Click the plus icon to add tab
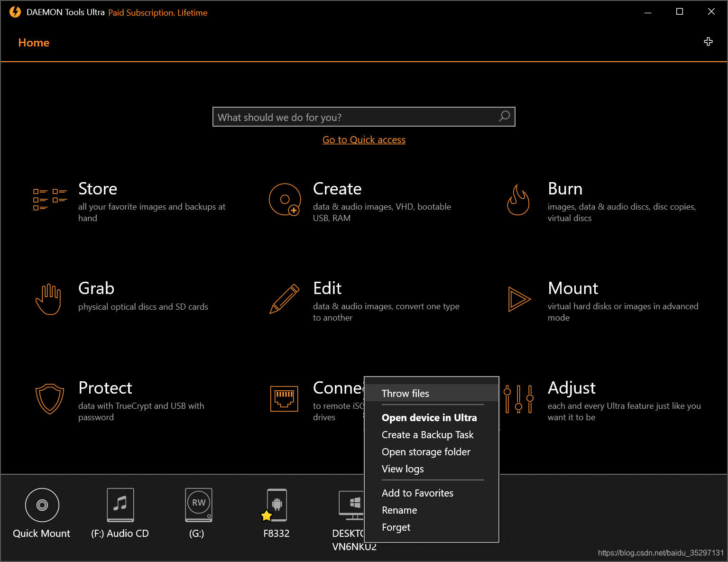Screen dimensions: 728x562 click(x=708, y=42)
